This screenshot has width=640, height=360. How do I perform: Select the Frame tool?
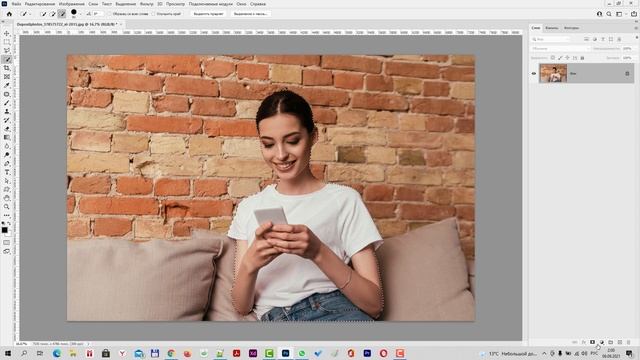7,77
